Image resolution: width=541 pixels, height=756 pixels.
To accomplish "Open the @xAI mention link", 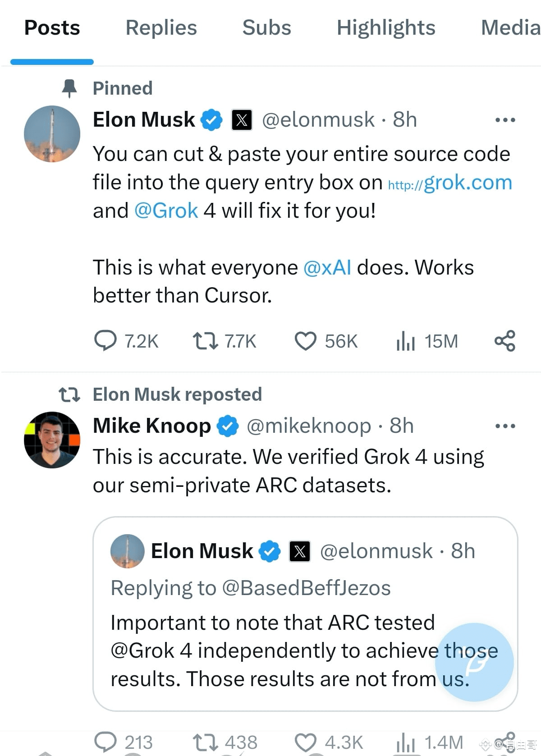I will 327,267.
